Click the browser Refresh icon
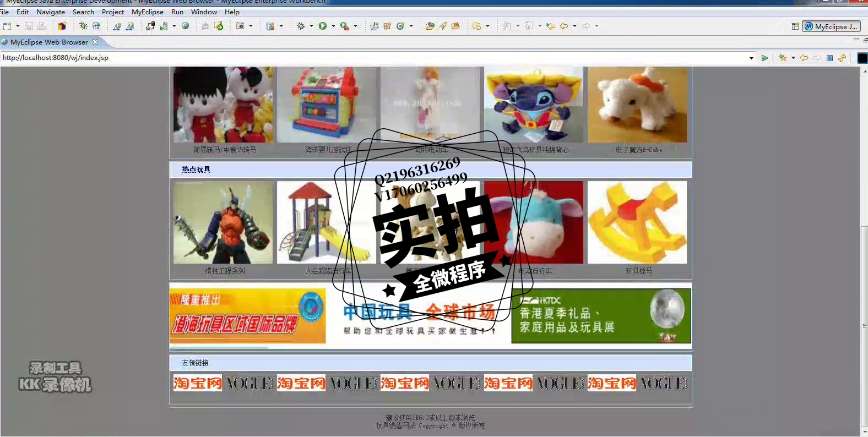 click(842, 58)
